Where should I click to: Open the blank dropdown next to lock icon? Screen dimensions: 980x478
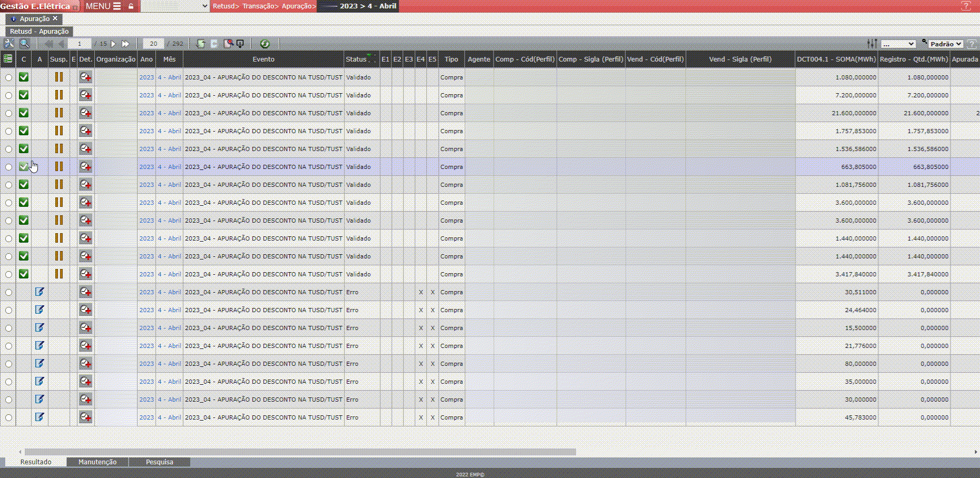pyautogui.click(x=175, y=6)
